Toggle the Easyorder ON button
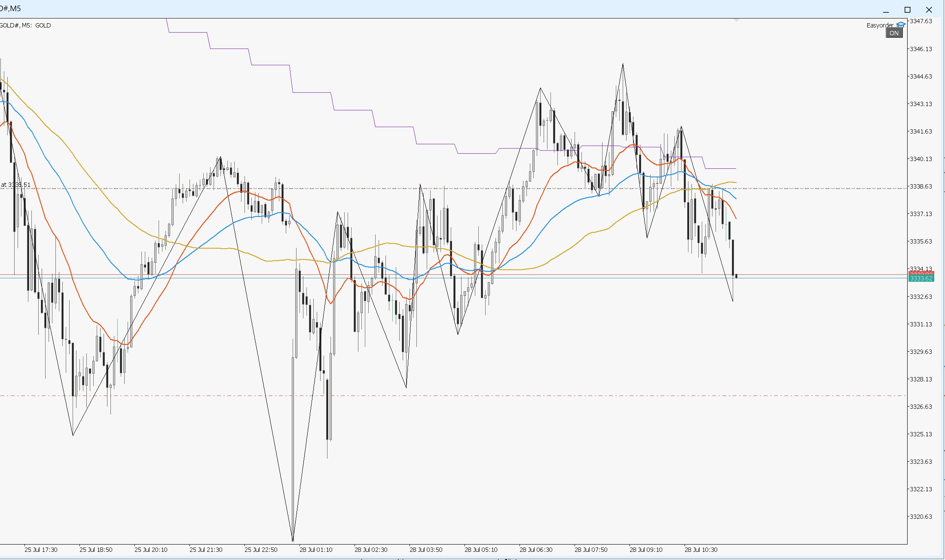945x560 pixels. point(894,33)
